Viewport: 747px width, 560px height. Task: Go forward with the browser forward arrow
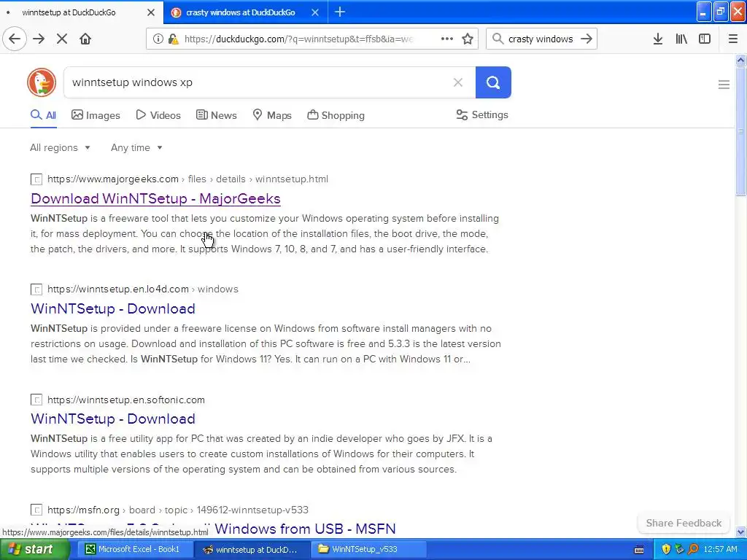pyautogui.click(x=39, y=39)
